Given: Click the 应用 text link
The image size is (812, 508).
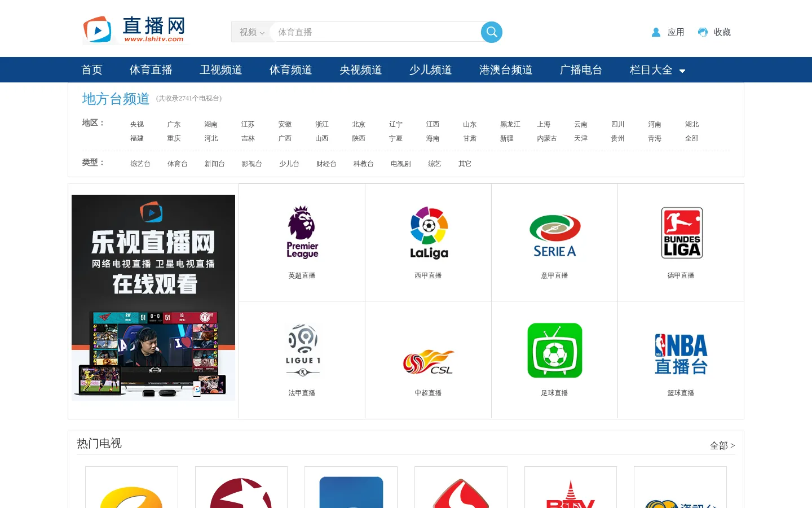Looking at the screenshot, I should click(676, 32).
